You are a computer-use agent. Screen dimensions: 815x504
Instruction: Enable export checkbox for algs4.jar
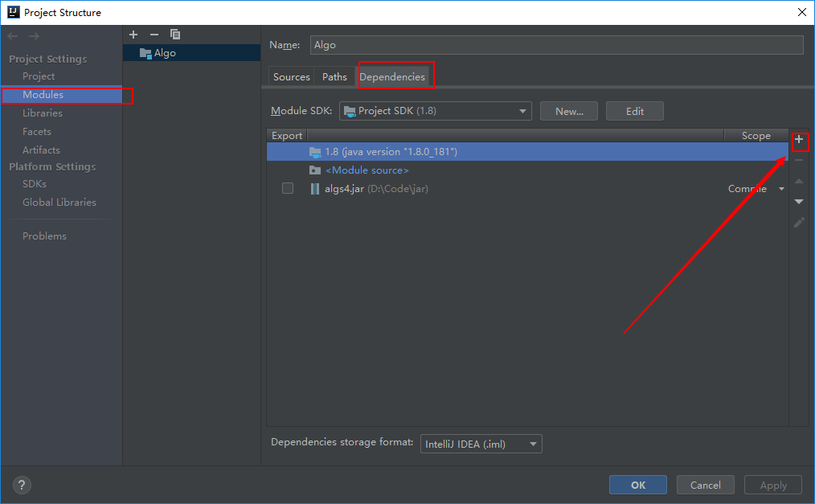click(288, 189)
